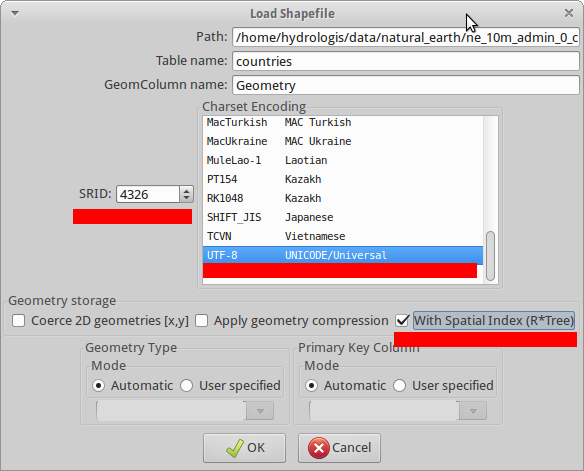Decrease SRID with the down arrow
Screen dimensions: 584x471
coord(186,198)
